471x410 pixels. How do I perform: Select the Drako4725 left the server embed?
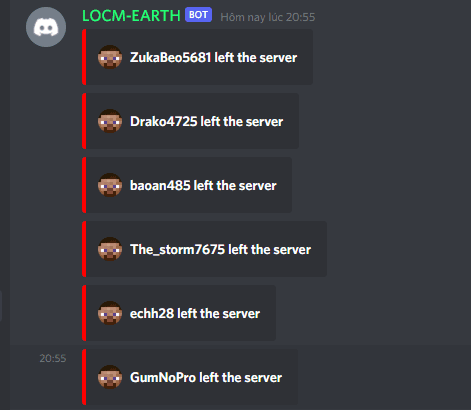(x=190, y=121)
